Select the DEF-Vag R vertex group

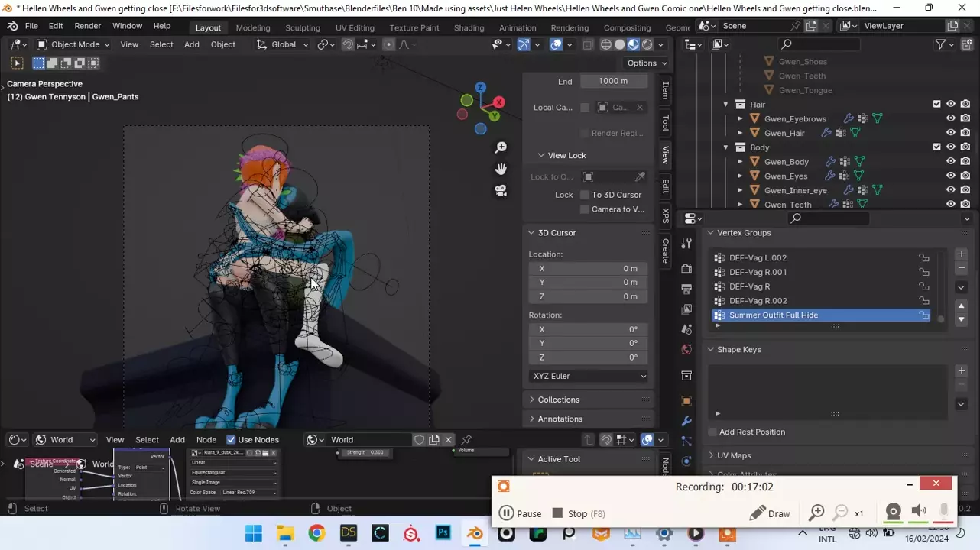coord(749,286)
